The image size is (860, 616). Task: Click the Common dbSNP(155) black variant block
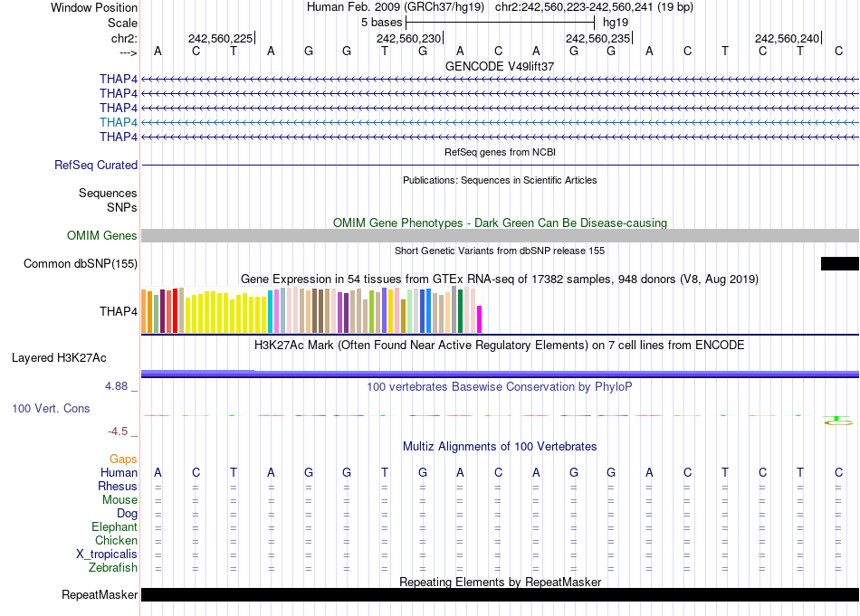(840, 263)
